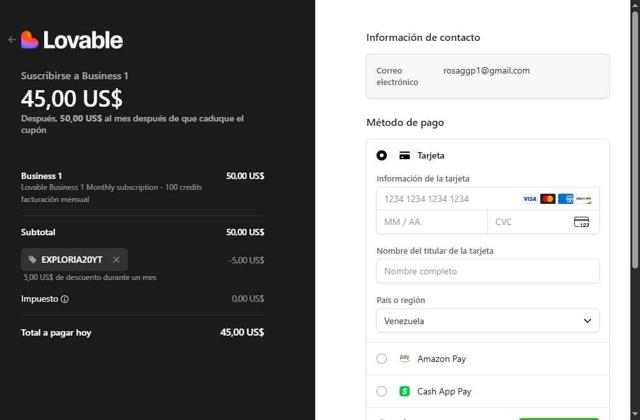Click the coupon tag icon
The image size is (640, 420).
click(33, 260)
